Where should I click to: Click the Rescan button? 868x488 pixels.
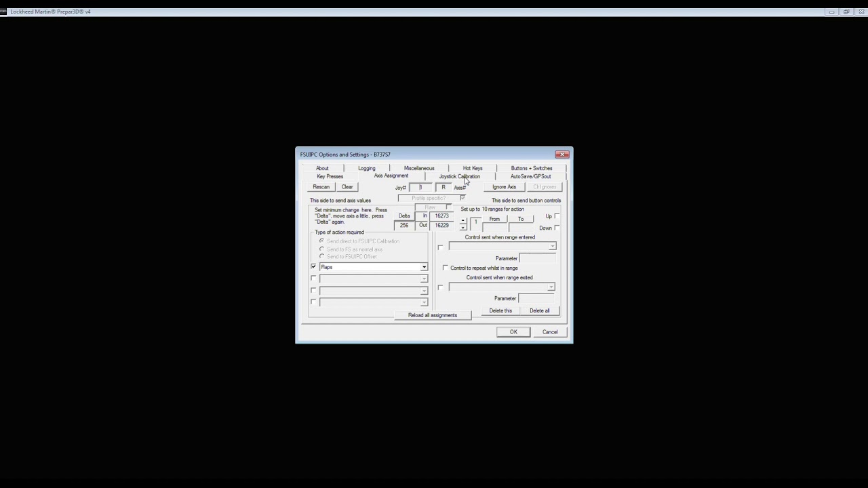(x=321, y=187)
